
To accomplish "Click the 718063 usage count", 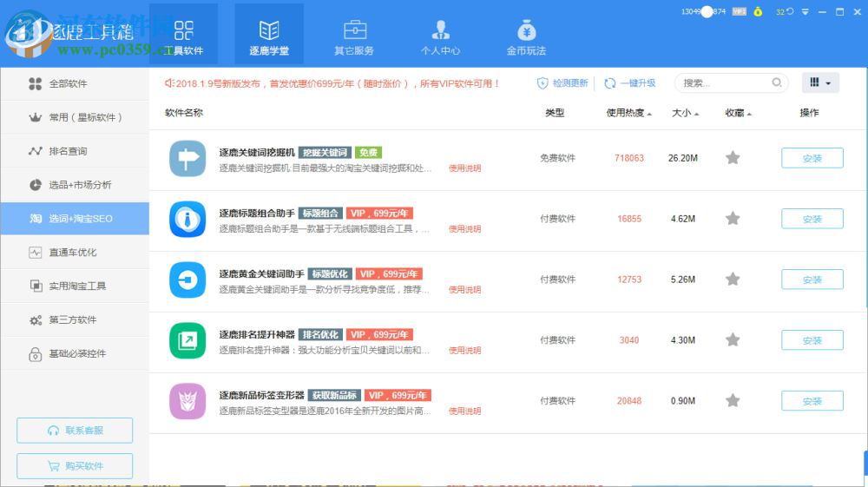I will pos(628,158).
